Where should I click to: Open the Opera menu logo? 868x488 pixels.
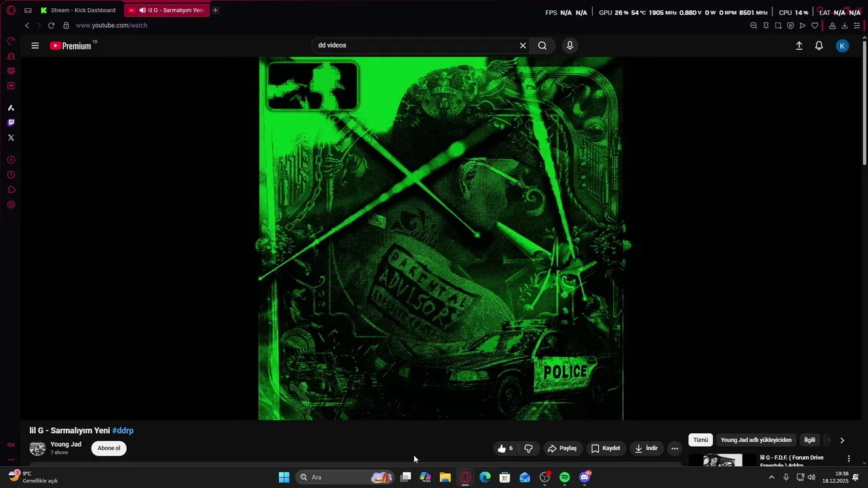[11, 10]
